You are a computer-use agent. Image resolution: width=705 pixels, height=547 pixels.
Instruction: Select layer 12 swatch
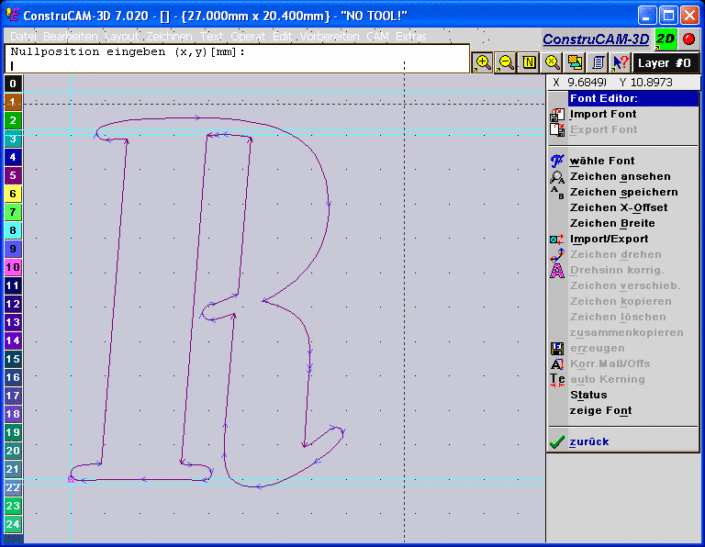pyautogui.click(x=13, y=304)
